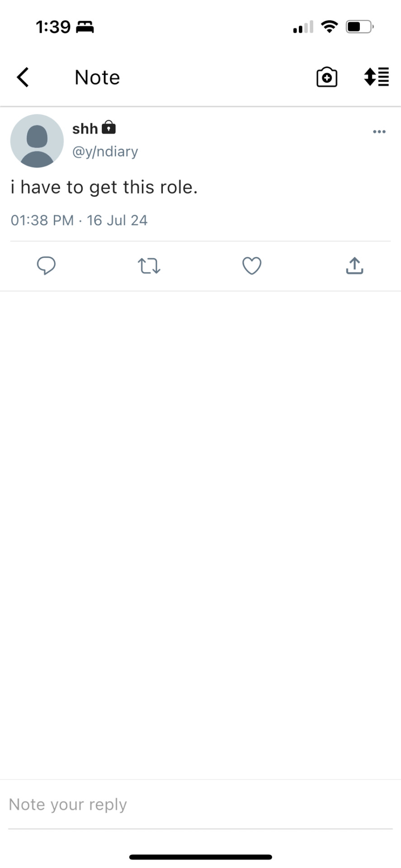Viewport: 401px width, 868px height.
Task: Tap the share upload icon
Action: coord(354,265)
